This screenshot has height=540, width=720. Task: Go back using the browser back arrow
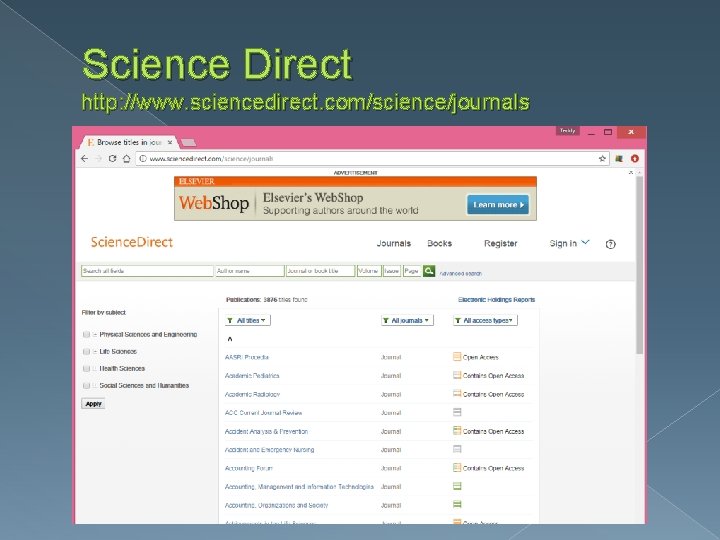[84, 158]
